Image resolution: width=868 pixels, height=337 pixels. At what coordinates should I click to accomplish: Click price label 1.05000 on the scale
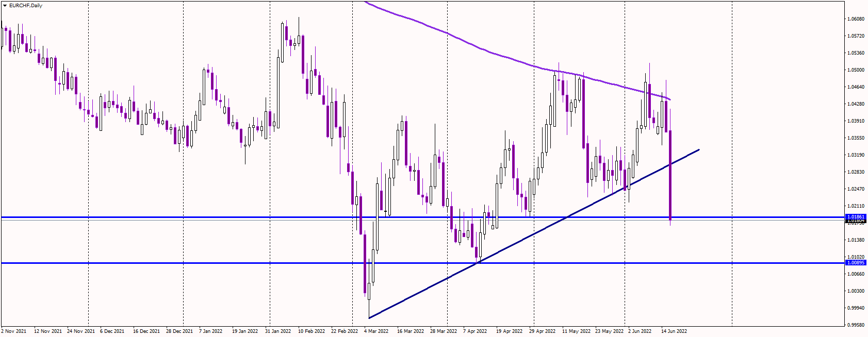tap(856, 70)
